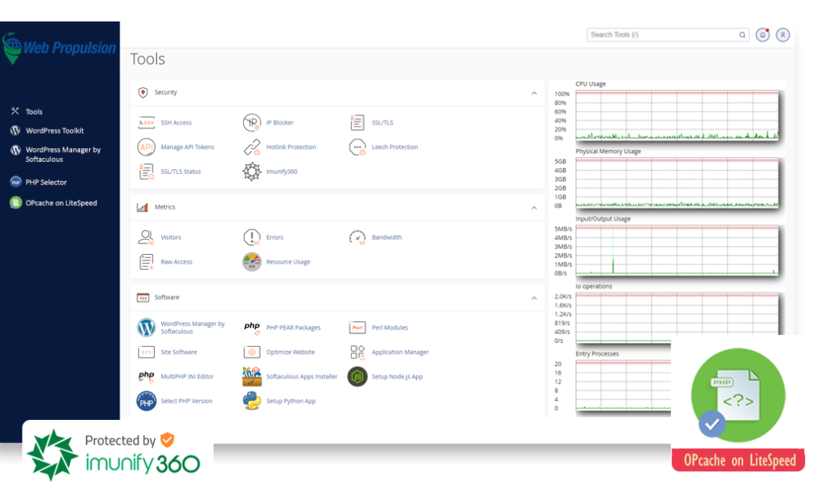This screenshot has height=504, width=821.
Task: Click the Setup Node.js App icon
Action: pos(358,377)
